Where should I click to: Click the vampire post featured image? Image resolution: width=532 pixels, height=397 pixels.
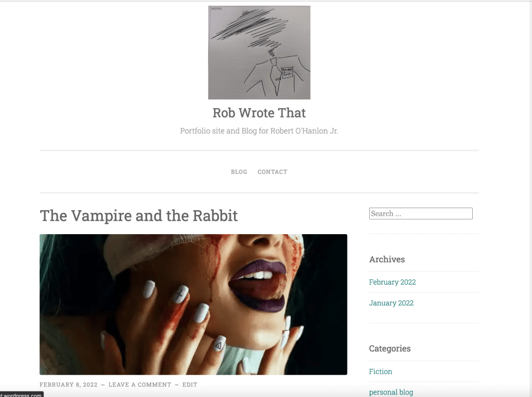(x=193, y=304)
